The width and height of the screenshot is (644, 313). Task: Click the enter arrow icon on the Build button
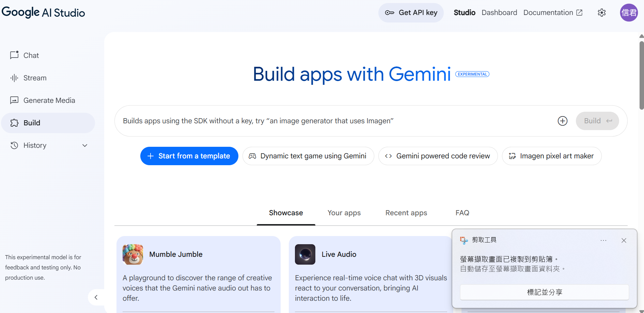pos(609,121)
